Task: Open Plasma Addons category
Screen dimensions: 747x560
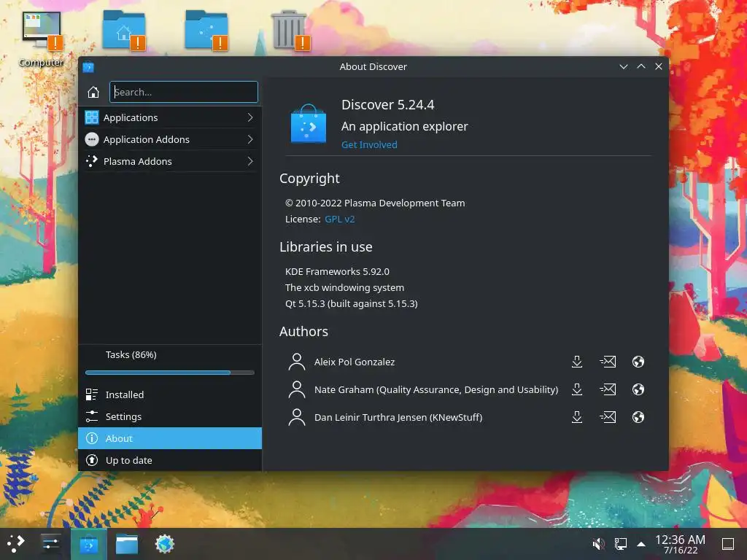Action: coord(170,161)
